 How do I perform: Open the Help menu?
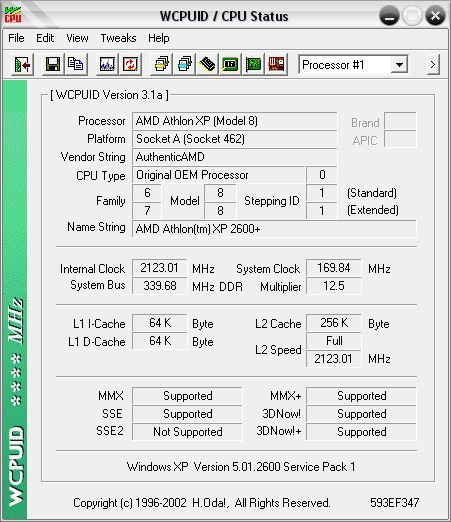[159, 38]
